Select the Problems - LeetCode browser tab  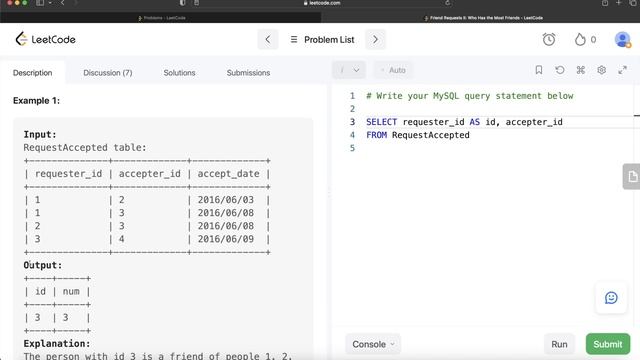click(161, 18)
